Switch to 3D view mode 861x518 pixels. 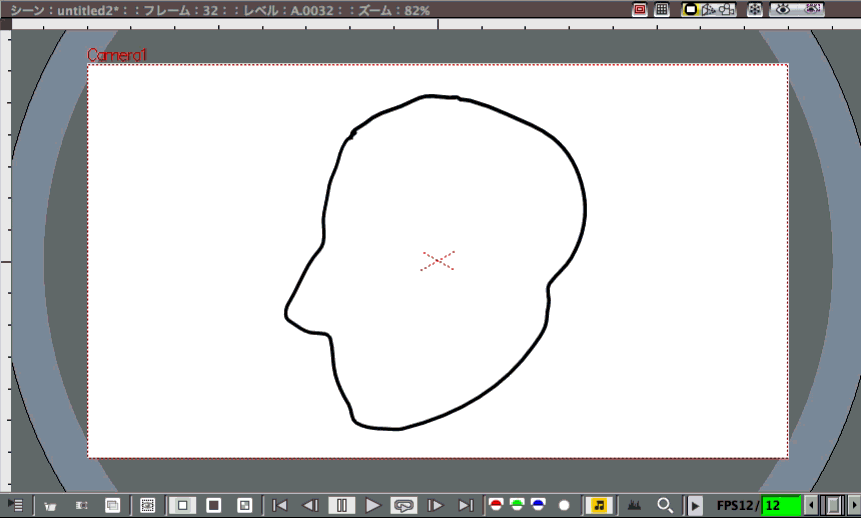(x=709, y=9)
